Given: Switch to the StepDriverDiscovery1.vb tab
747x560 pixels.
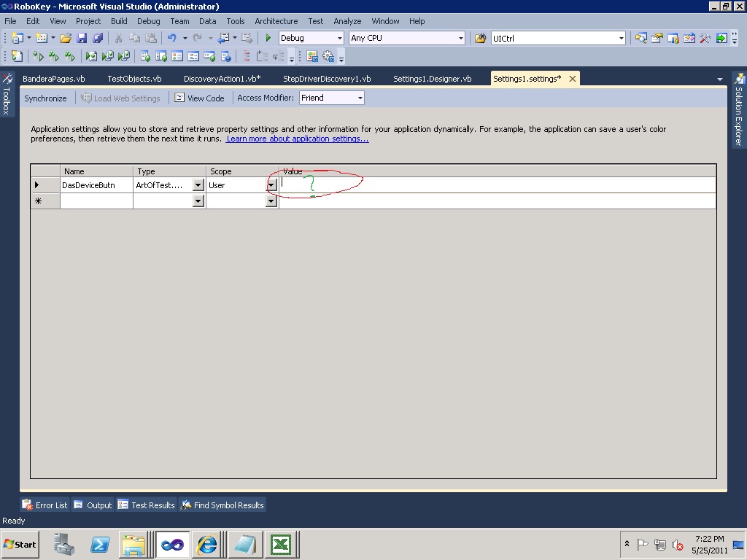Looking at the screenshot, I should [x=327, y=79].
